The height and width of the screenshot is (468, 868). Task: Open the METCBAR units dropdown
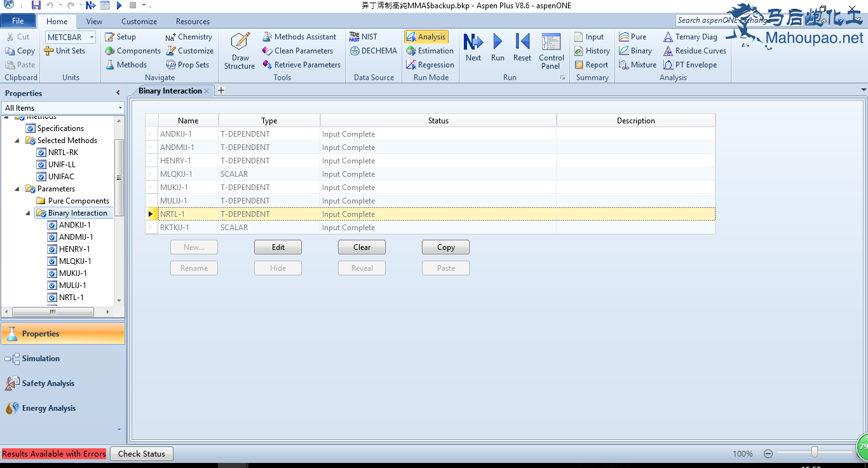pos(92,38)
